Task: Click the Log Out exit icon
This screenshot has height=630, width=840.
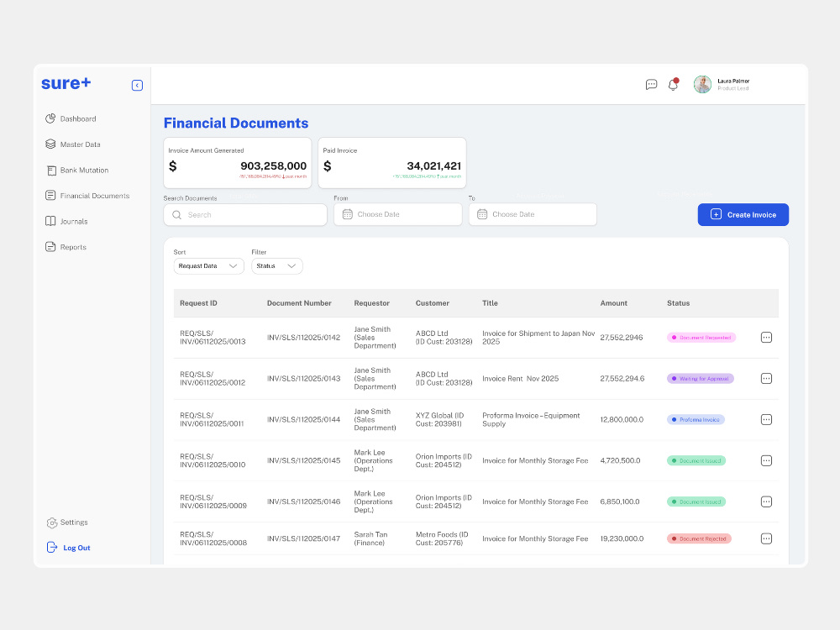Action: point(52,548)
